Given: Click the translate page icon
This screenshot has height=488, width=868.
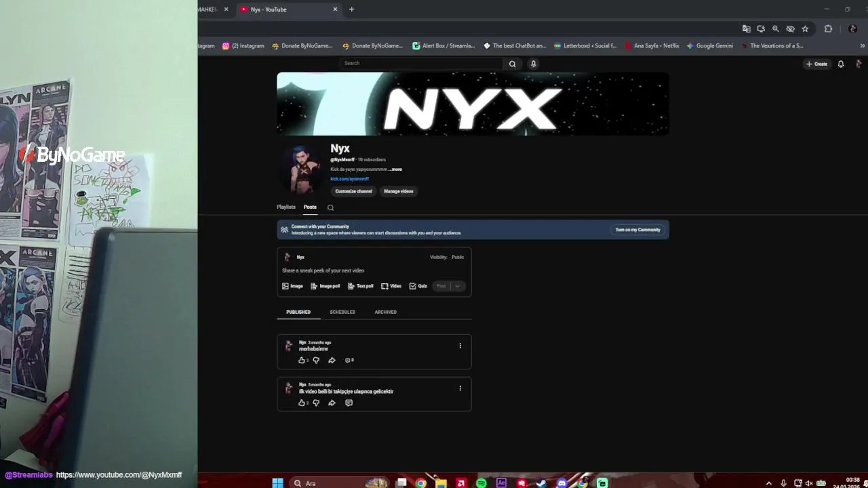Looking at the screenshot, I should coord(747,28).
